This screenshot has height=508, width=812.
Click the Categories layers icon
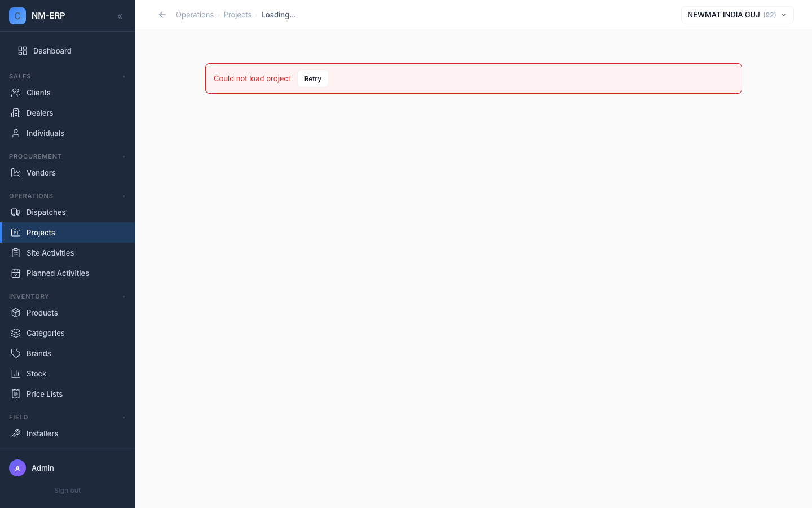16,333
